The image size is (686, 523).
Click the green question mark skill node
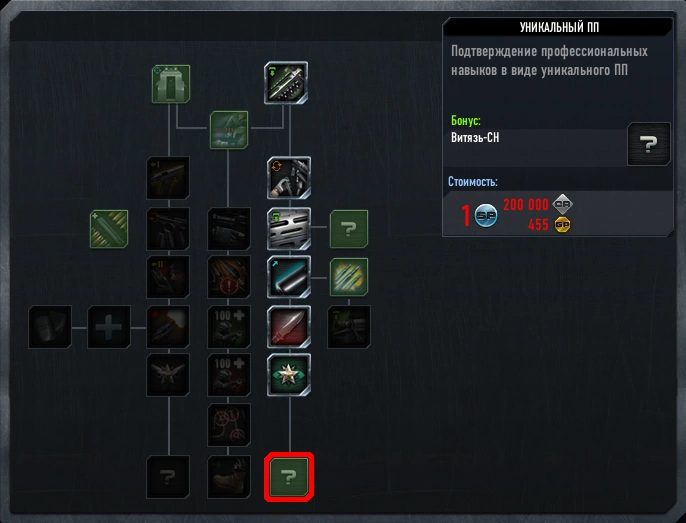[x=349, y=229]
